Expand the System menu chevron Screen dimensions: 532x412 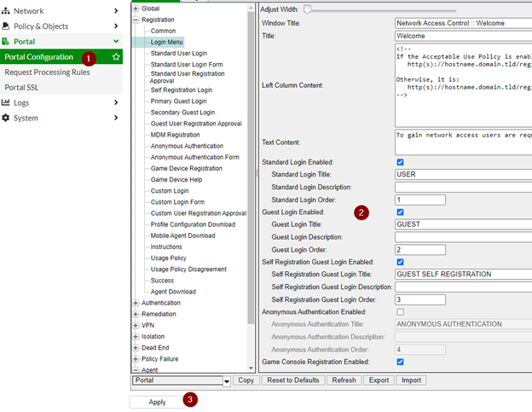click(x=116, y=118)
